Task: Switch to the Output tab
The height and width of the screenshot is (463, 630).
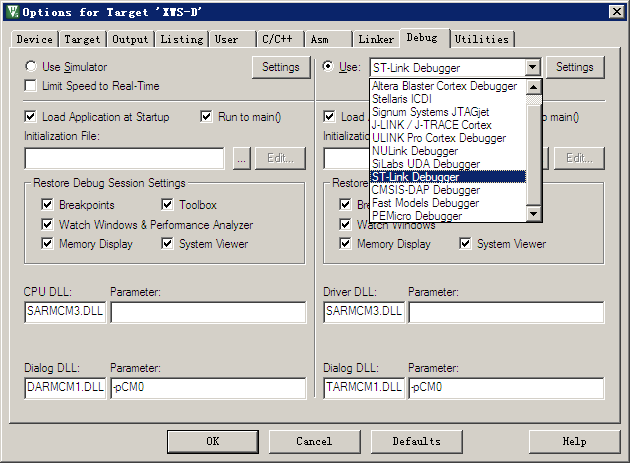Action: [x=130, y=39]
